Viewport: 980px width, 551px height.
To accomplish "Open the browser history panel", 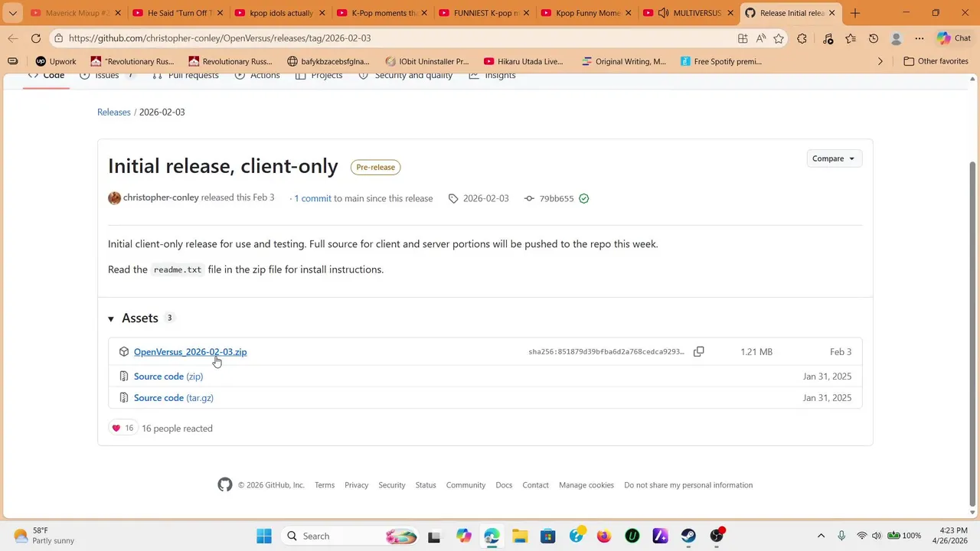I will [874, 38].
